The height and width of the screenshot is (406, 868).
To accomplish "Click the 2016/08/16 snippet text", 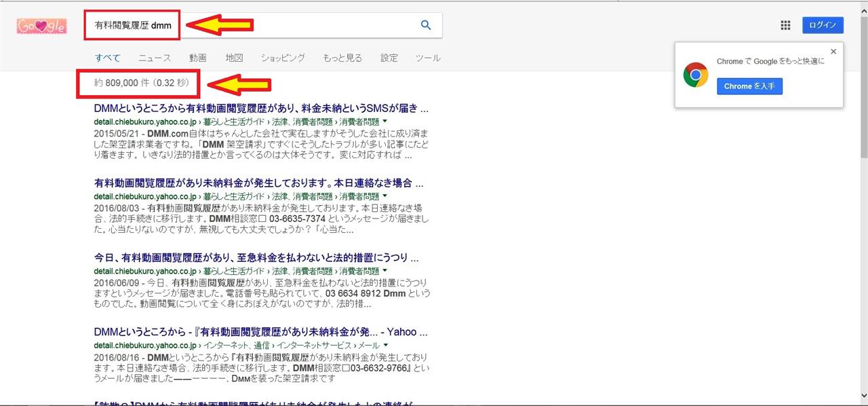I will [x=262, y=367].
